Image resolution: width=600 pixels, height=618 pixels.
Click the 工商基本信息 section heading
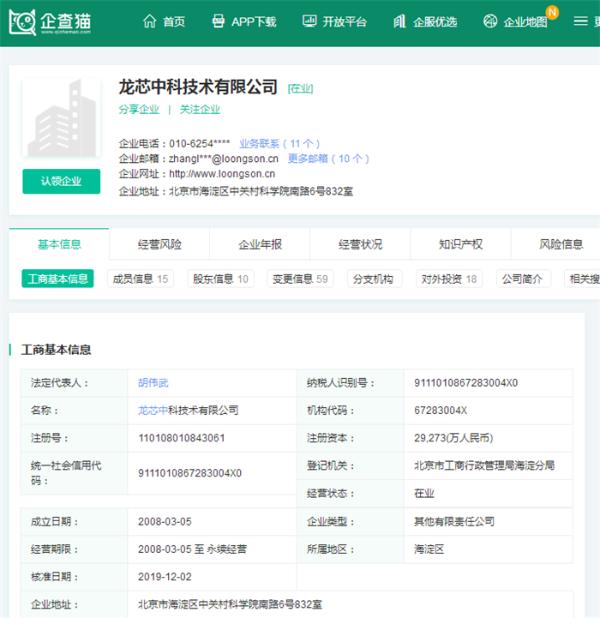[x=56, y=350]
